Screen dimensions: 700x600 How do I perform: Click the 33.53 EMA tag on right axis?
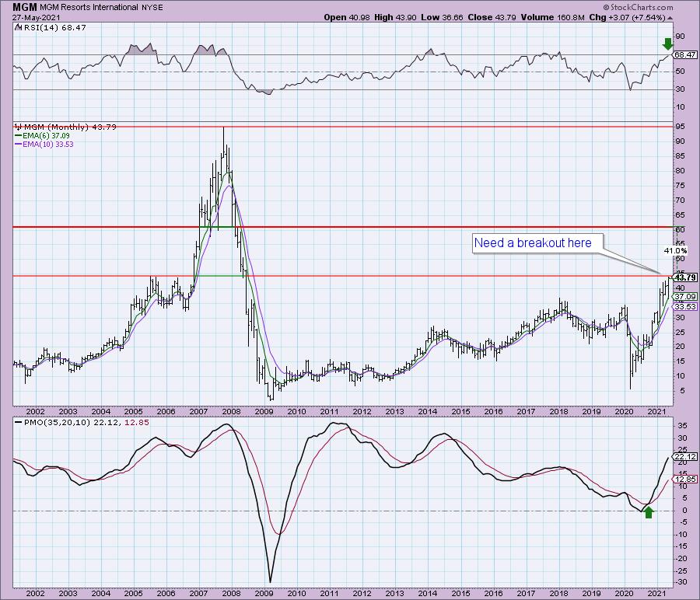click(x=684, y=306)
